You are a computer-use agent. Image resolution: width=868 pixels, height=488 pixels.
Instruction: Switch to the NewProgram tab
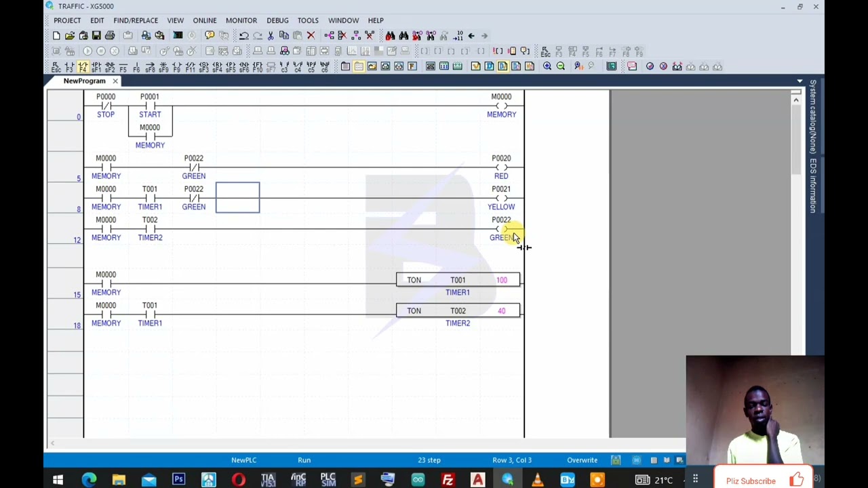(x=84, y=81)
